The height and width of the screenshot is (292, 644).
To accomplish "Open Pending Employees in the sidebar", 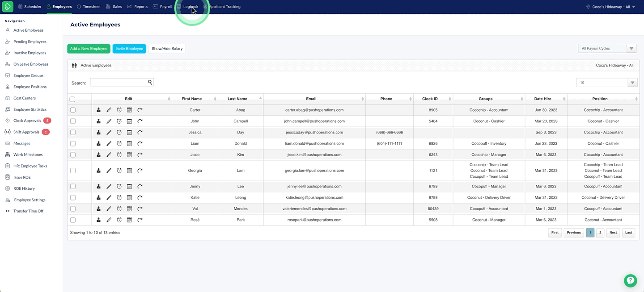I will click(x=30, y=42).
